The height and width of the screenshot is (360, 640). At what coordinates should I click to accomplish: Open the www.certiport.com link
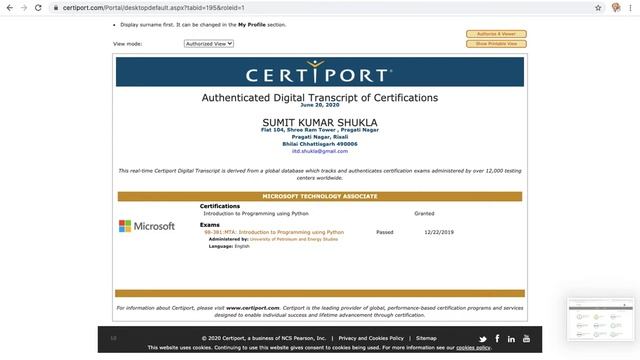coord(253,308)
